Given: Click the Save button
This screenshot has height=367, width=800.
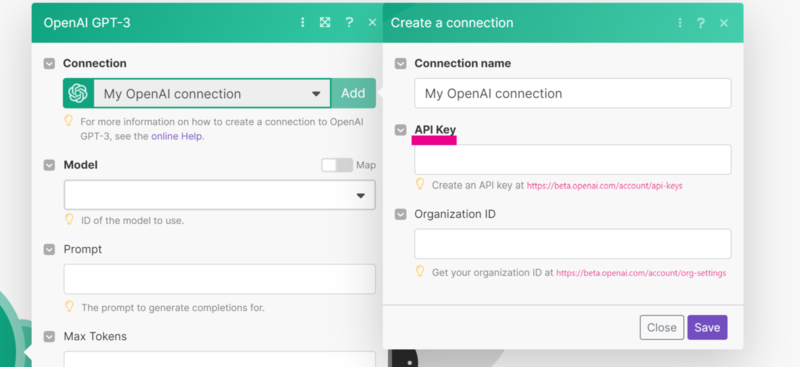Looking at the screenshot, I should 707,328.
